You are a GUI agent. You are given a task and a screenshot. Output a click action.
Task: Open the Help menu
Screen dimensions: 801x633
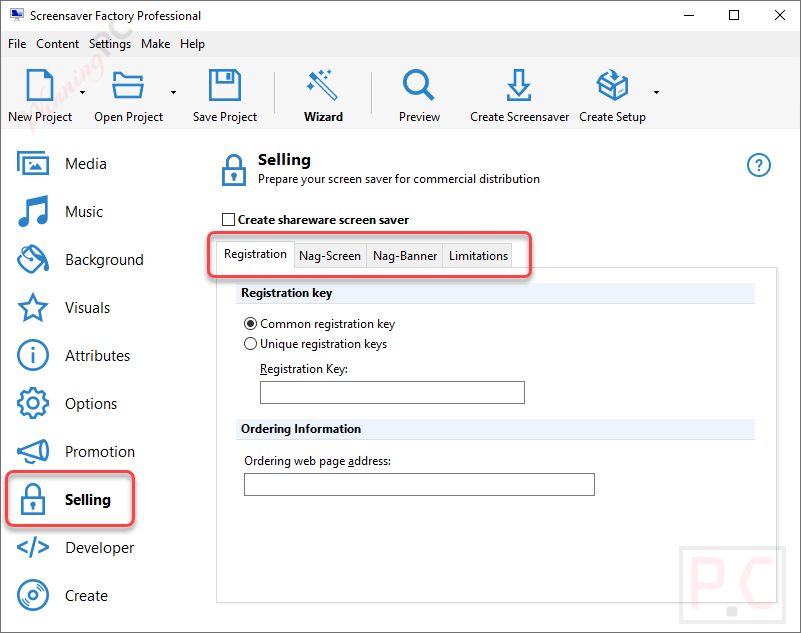(x=192, y=44)
